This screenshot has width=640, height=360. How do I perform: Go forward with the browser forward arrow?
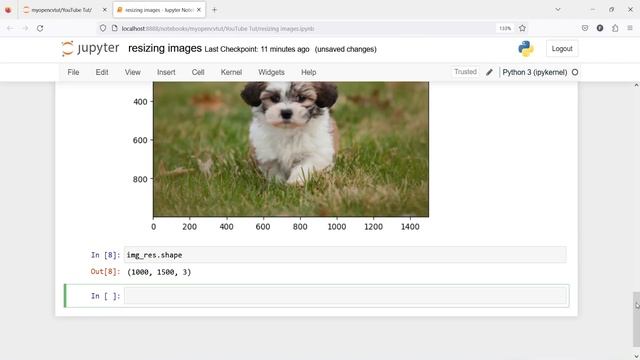pyautogui.click(x=25, y=28)
